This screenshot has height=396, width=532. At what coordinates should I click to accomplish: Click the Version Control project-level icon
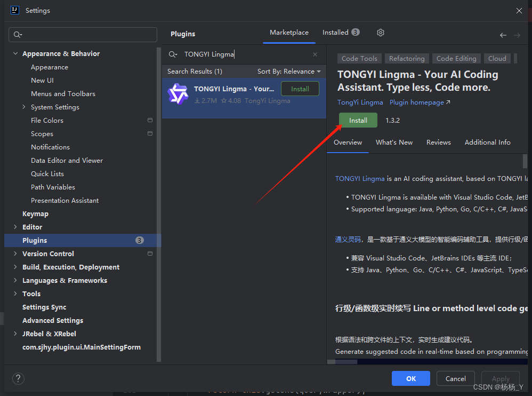[x=150, y=254]
